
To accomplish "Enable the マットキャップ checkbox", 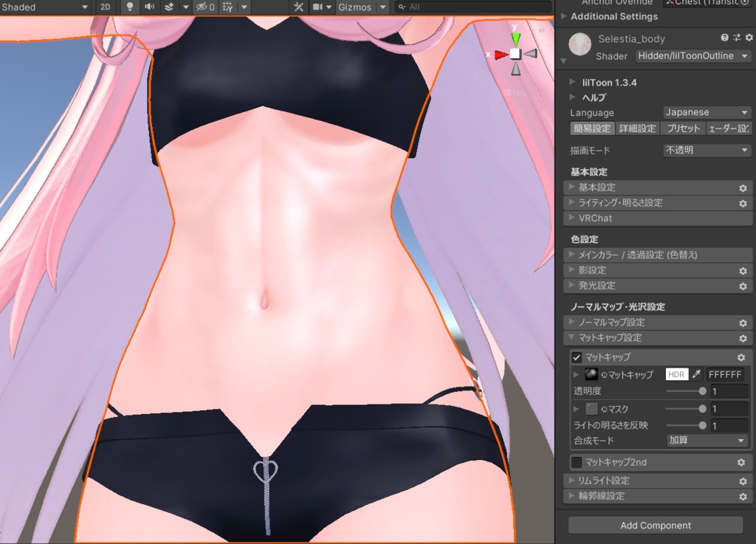I will coord(577,357).
